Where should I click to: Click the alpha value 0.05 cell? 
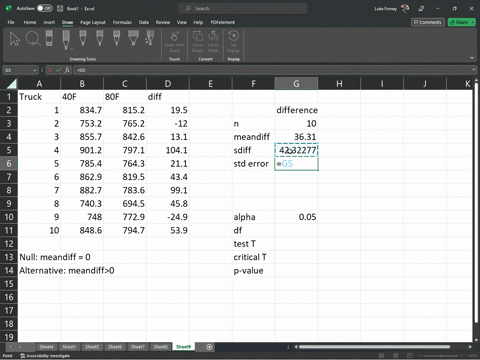coord(296,217)
